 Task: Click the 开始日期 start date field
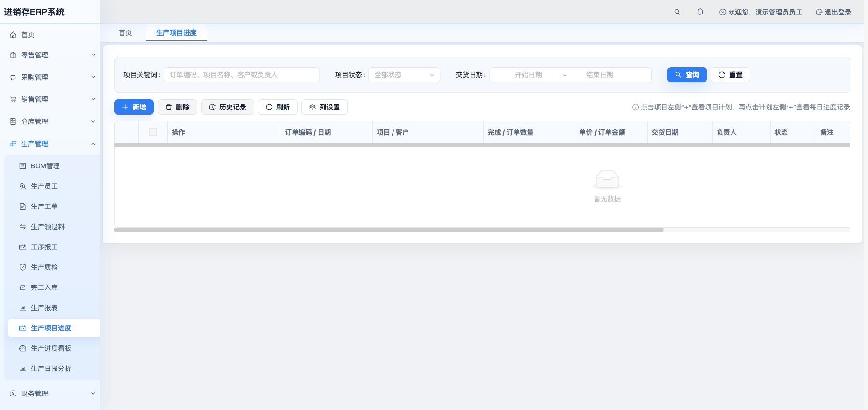529,75
